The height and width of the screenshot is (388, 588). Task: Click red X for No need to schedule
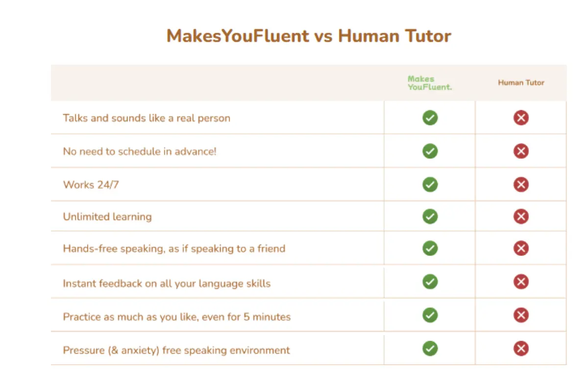[x=521, y=151]
